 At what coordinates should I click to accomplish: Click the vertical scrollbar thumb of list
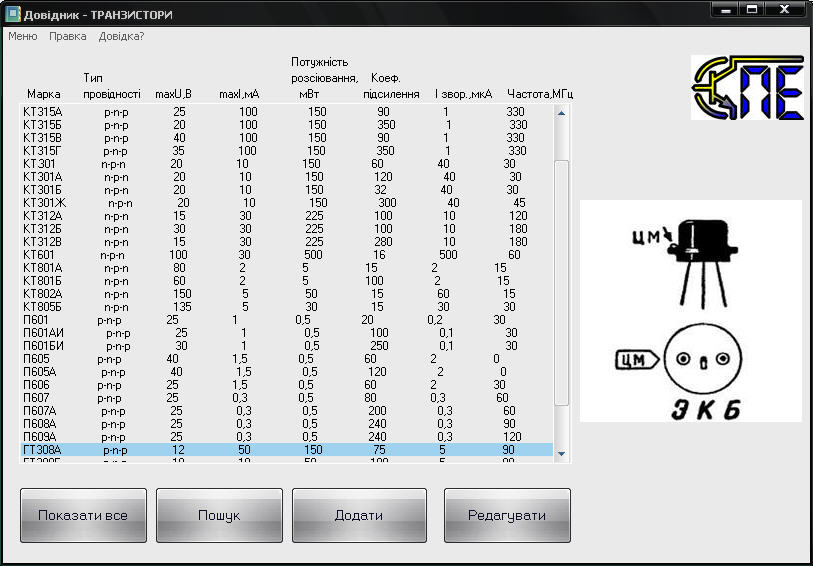[x=562, y=282]
